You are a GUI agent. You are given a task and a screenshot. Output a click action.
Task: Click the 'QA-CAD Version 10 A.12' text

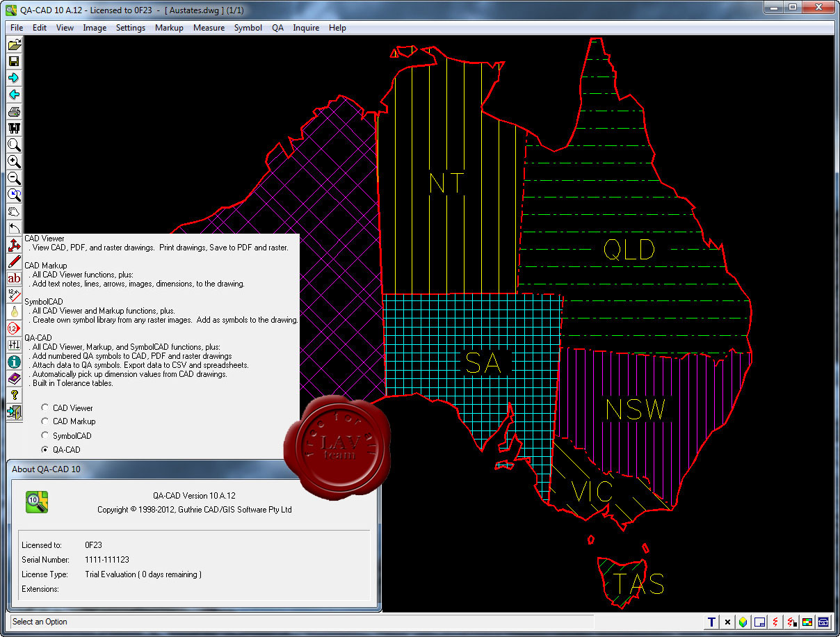coord(194,496)
